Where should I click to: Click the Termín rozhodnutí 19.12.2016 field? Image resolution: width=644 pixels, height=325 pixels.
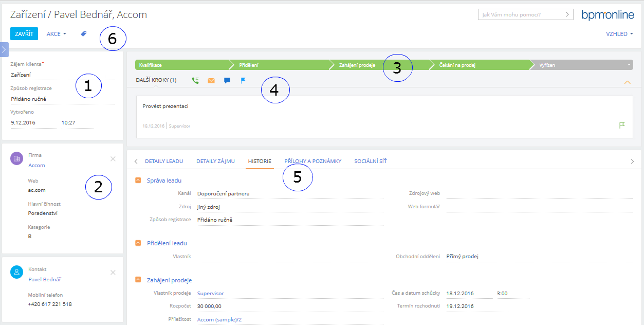click(x=477, y=306)
